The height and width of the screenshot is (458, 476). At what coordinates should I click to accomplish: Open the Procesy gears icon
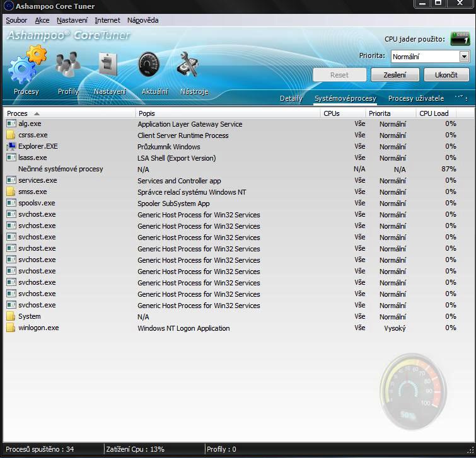tap(27, 64)
